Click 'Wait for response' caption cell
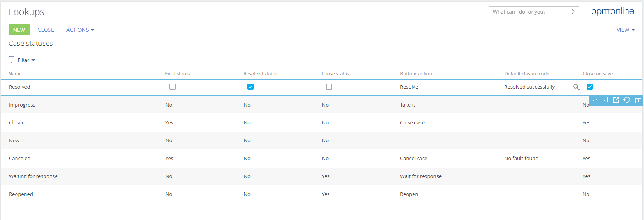Viewport: 644px width, 220px height. click(x=421, y=176)
